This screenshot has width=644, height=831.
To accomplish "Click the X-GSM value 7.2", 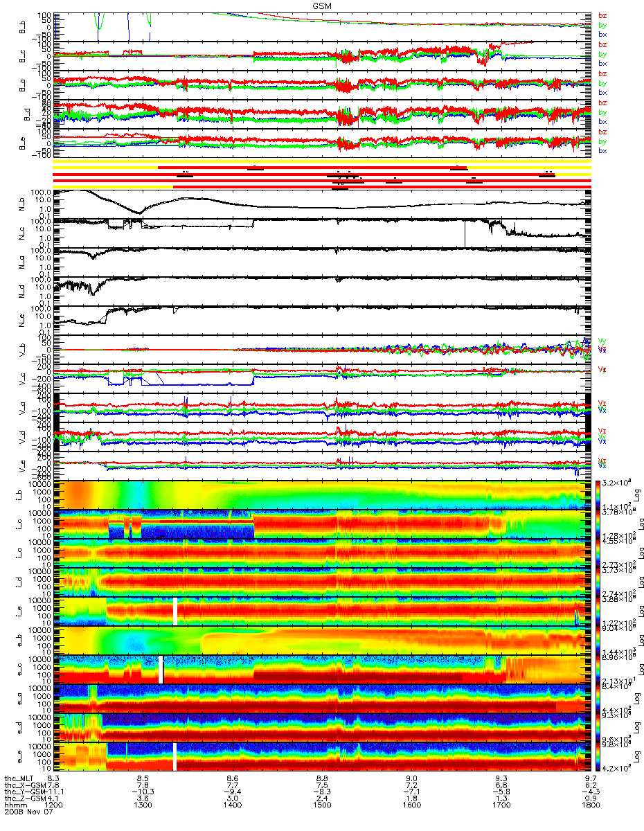I will pyautogui.click(x=411, y=785).
